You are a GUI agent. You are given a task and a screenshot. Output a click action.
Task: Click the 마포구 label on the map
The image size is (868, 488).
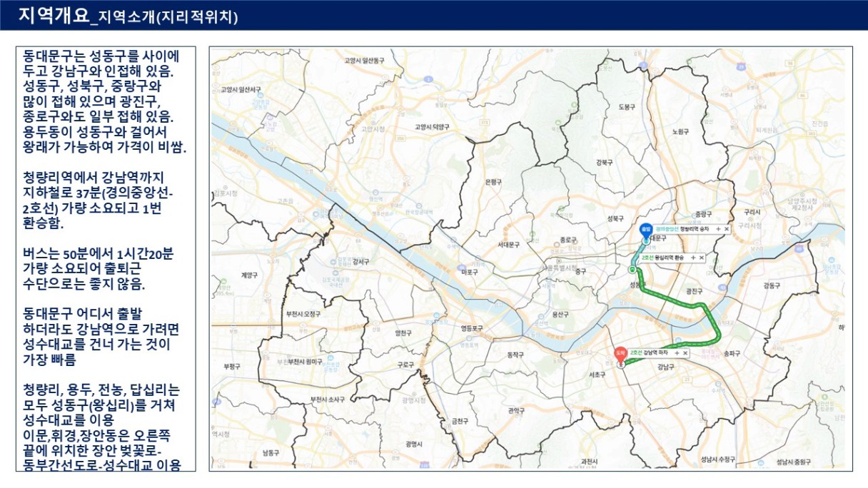coord(470,273)
